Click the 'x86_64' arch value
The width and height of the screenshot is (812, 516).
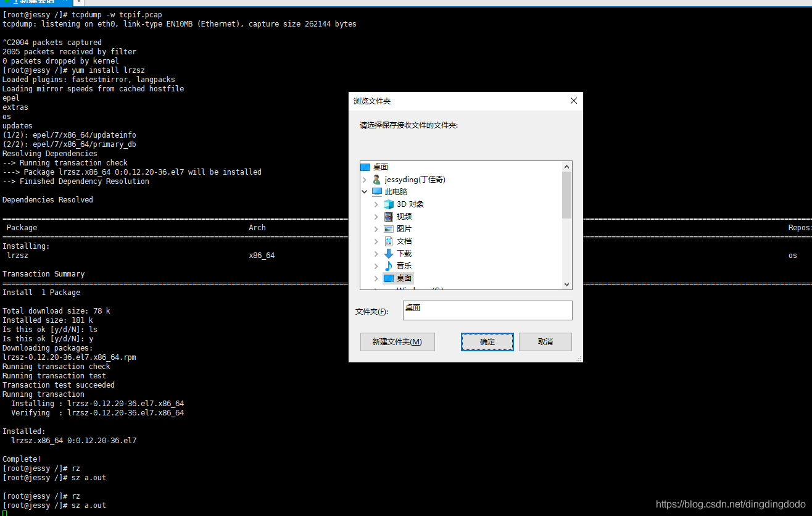click(x=262, y=256)
